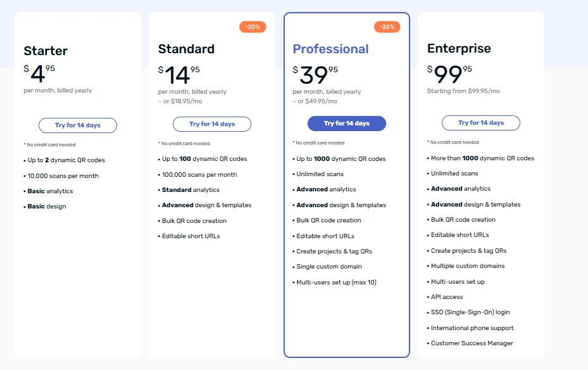
Task: Select the Professional plan title
Action: [x=330, y=49]
